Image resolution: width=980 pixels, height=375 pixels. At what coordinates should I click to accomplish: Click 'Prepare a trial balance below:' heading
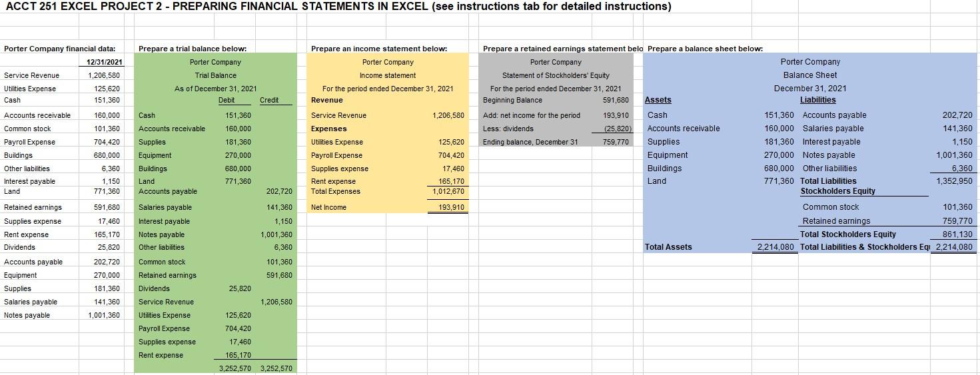tap(193, 49)
